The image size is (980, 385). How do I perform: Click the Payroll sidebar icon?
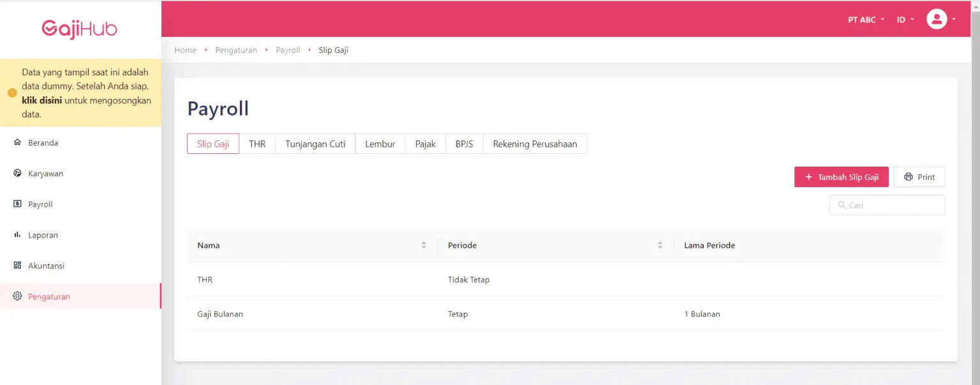click(x=17, y=204)
